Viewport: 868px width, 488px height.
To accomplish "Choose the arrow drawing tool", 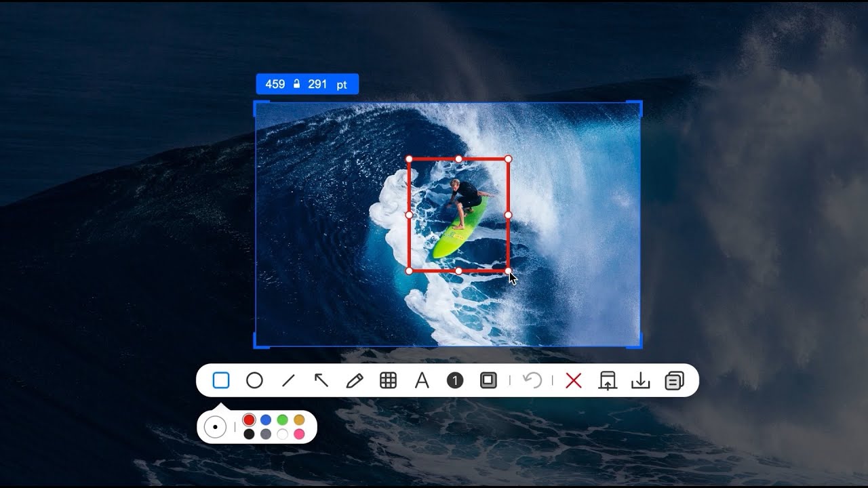I will pyautogui.click(x=321, y=381).
